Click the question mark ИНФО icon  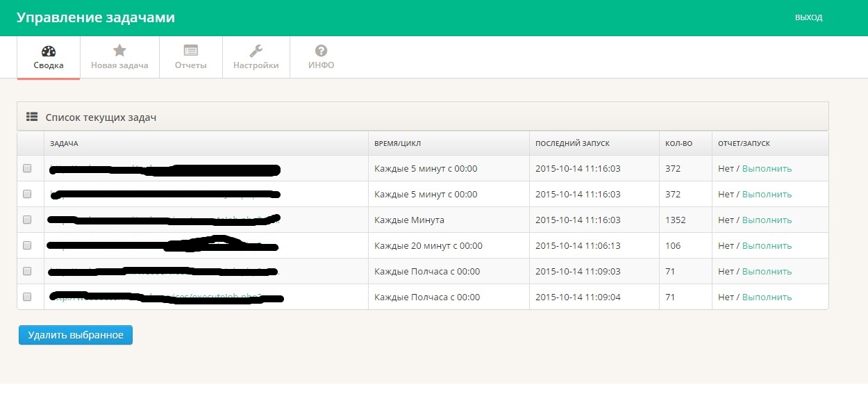[x=321, y=51]
